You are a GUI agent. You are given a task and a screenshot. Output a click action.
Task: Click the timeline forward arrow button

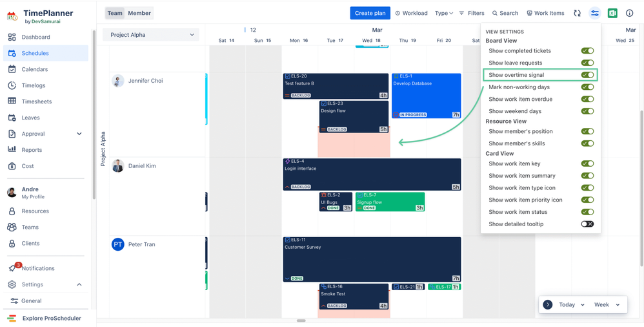pyautogui.click(x=547, y=305)
